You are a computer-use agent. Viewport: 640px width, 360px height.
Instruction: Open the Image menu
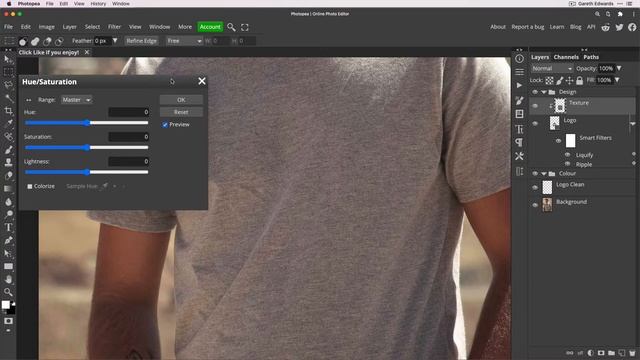click(x=47, y=27)
